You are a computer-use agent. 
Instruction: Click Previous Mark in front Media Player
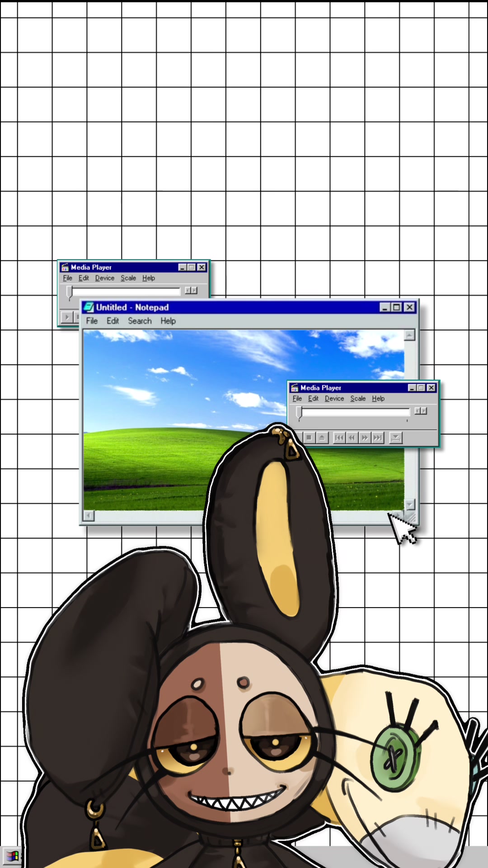click(x=339, y=438)
